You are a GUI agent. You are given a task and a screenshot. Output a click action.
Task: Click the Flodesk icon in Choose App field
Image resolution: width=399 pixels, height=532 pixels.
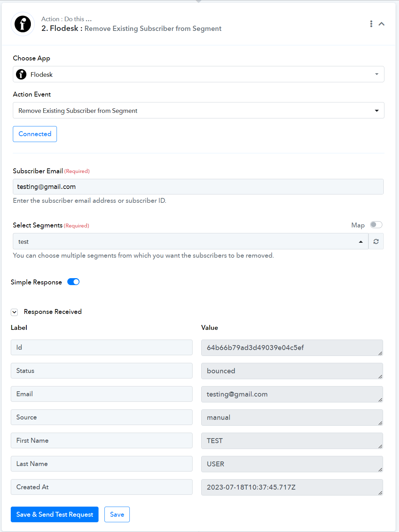click(x=21, y=74)
